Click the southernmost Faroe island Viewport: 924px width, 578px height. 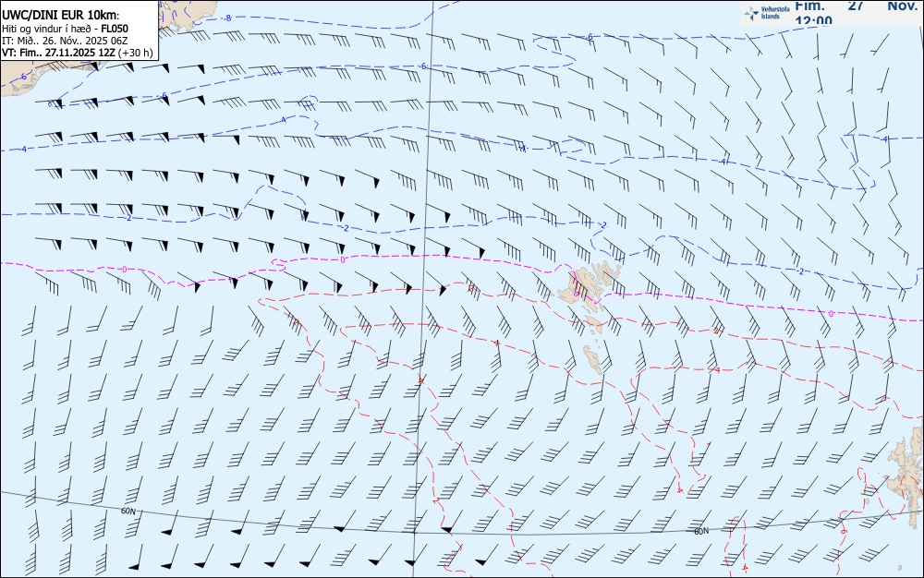coord(594,359)
